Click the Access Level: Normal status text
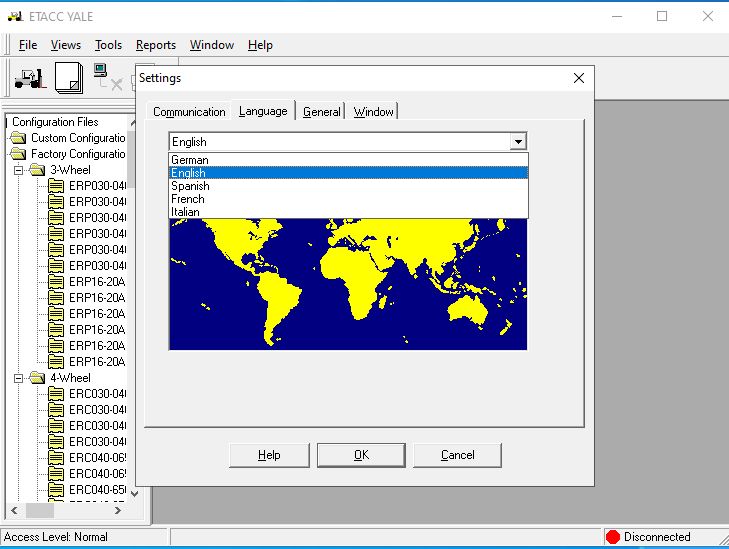The width and height of the screenshot is (729, 549). pos(55,537)
